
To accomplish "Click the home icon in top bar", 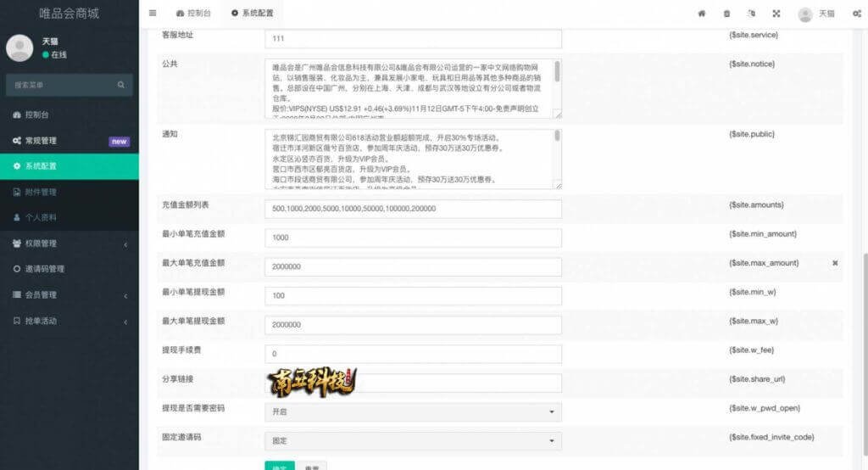I will click(701, 14).
